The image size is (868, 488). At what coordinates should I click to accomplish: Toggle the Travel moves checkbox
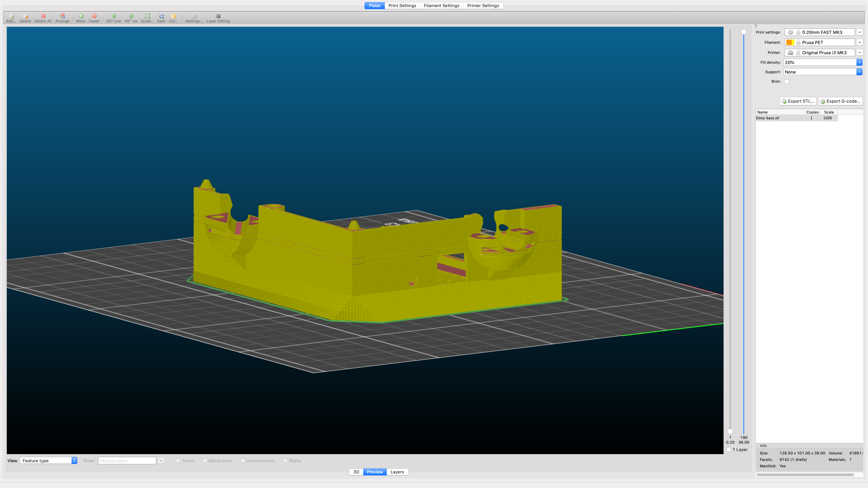coord(178,461)
